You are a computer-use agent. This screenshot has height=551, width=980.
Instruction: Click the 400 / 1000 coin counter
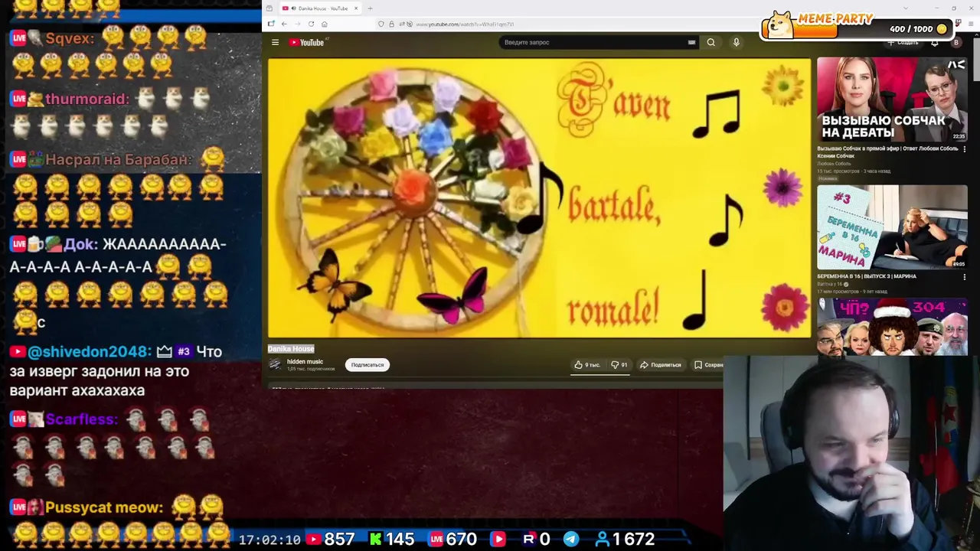[x=918, y=29]
